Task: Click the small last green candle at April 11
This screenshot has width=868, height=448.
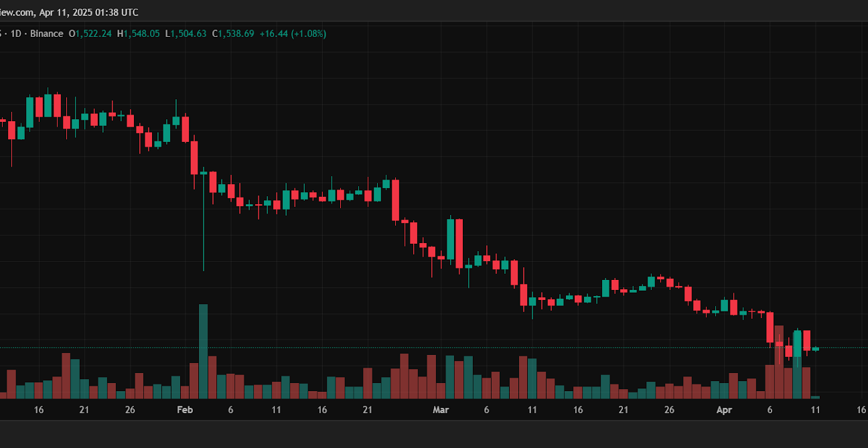Action: click(815, 349)
